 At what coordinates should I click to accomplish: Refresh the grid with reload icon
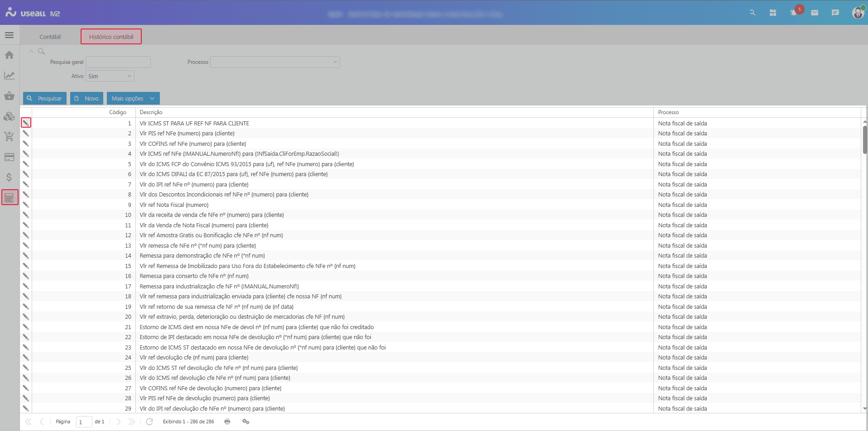[149, 421]
